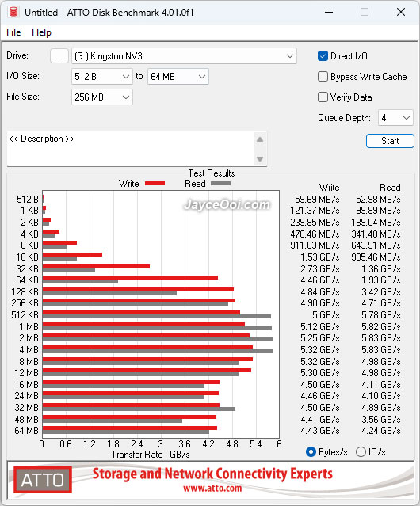Screen dimensions: 420x506
Task: Click the gray Read legend marker
Action: click(220, 183)
